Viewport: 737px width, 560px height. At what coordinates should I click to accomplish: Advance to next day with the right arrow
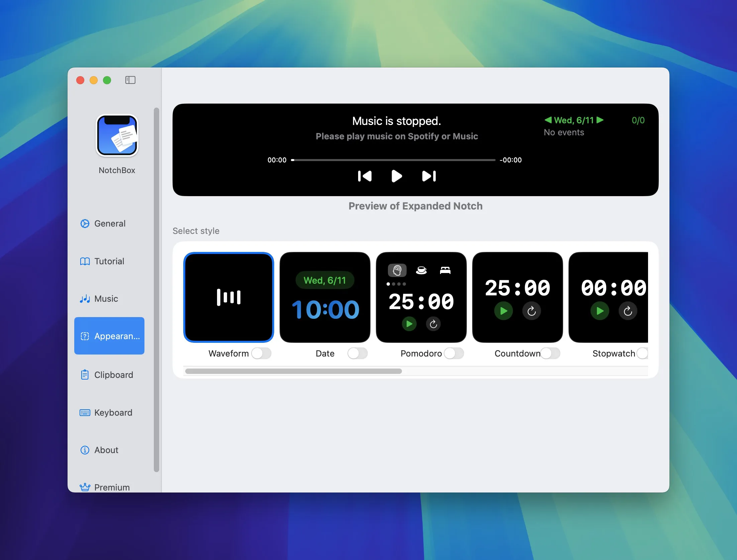(600, 120)
